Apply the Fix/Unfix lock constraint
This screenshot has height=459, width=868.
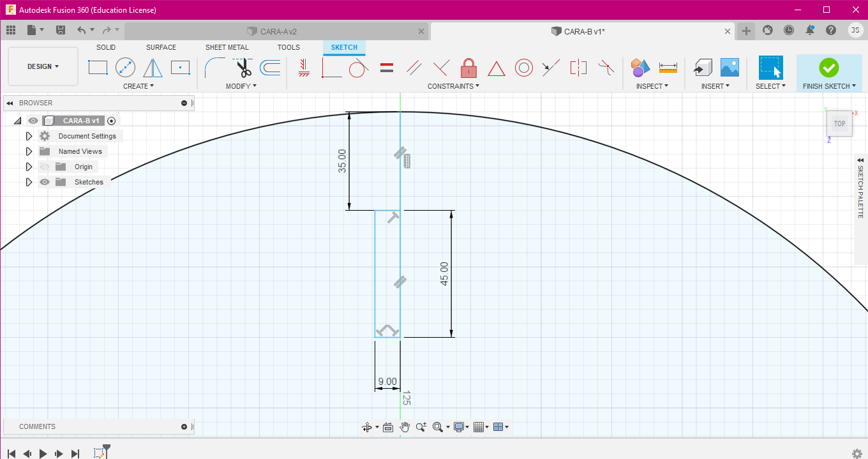(x=469, y=67)
